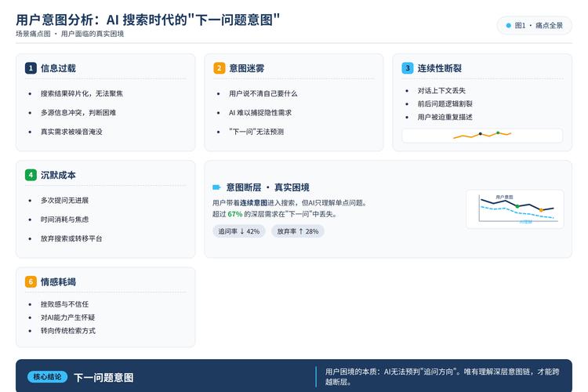Click bullet 用户说不清自己要什么
The width and height of the screenshot is (588, 392).
click(x=263, y=93)
